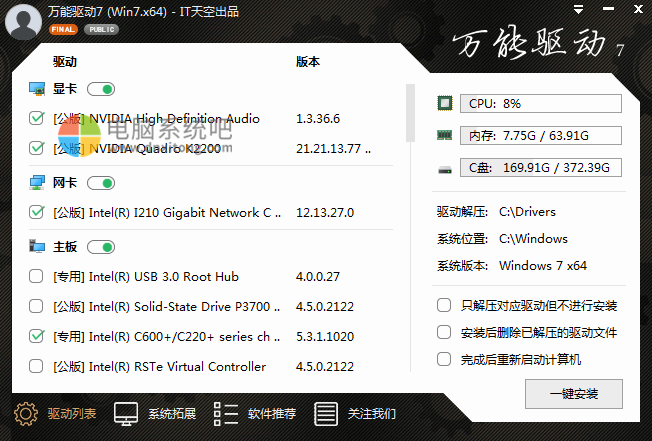This screenshot has height=441, width=652.
Task: Toggle the 主板 category switch
Action: click(x=101, y=247)
